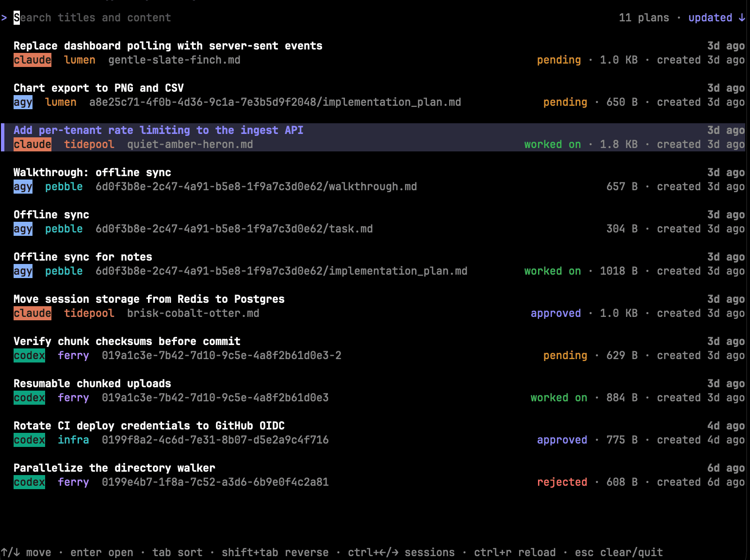Click the agy badge on the Chart export row
Screen dimensions: 750x560
tap(23, 102)
